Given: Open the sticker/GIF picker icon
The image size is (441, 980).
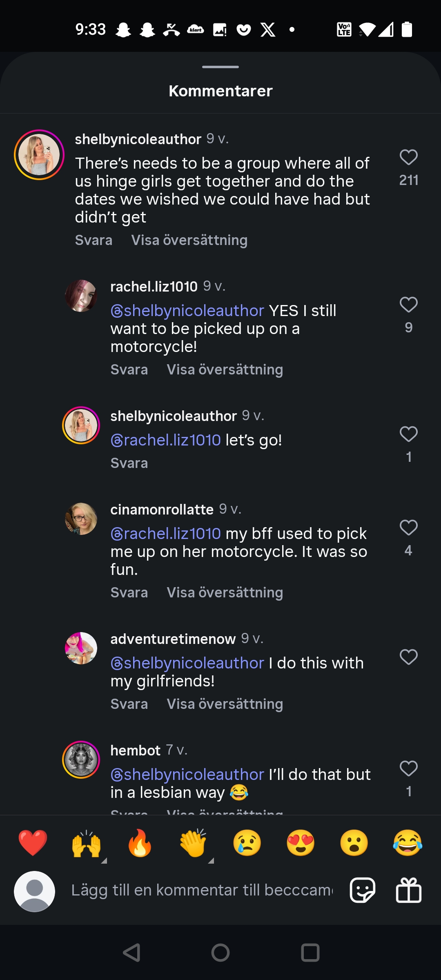Looking at the screenshot, I should [x=363, y=890].
